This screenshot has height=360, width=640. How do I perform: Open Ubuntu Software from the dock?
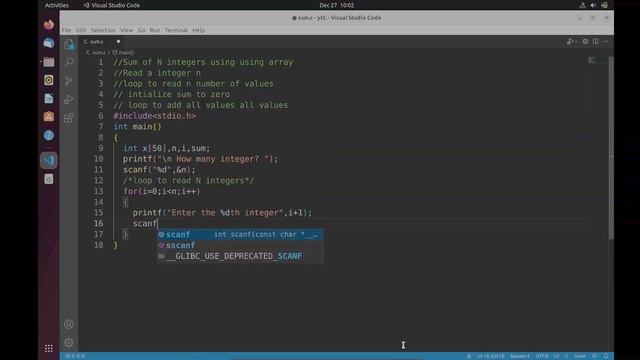pyautogui.click(x=49, y=117)
